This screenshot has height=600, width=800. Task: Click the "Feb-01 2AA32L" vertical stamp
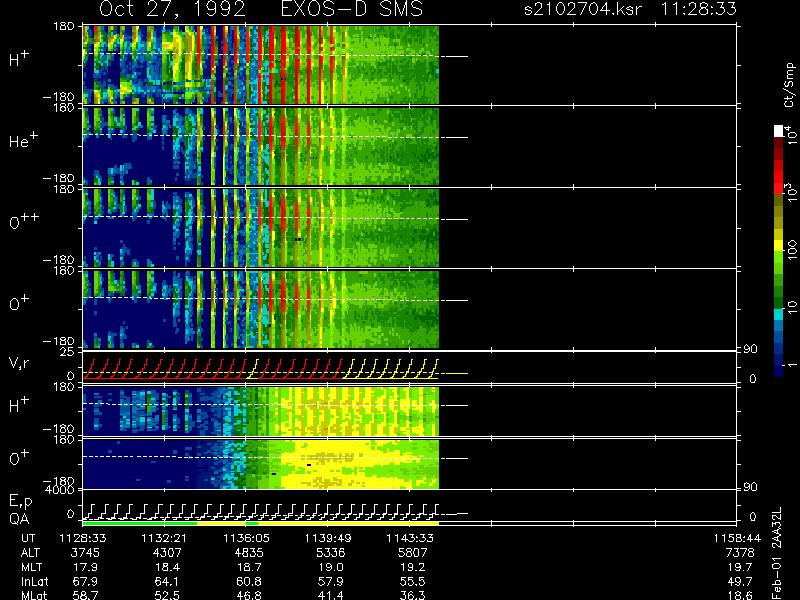coord(777,553)
